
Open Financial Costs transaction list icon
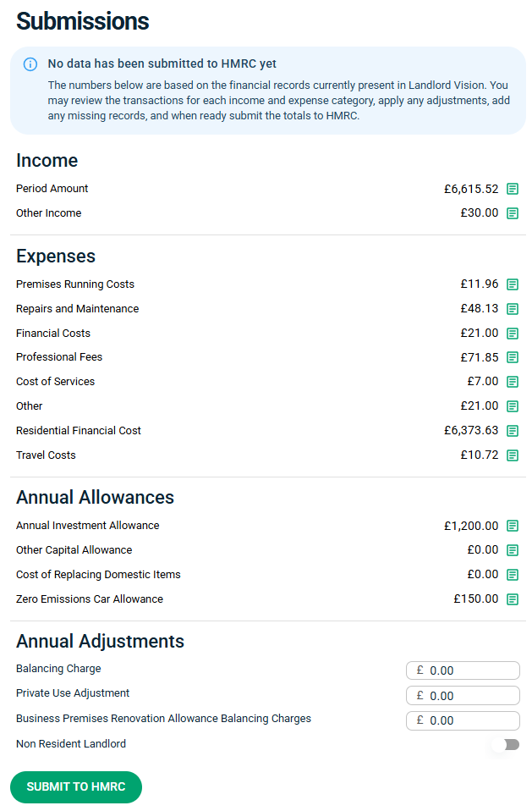tap(512, 334)
